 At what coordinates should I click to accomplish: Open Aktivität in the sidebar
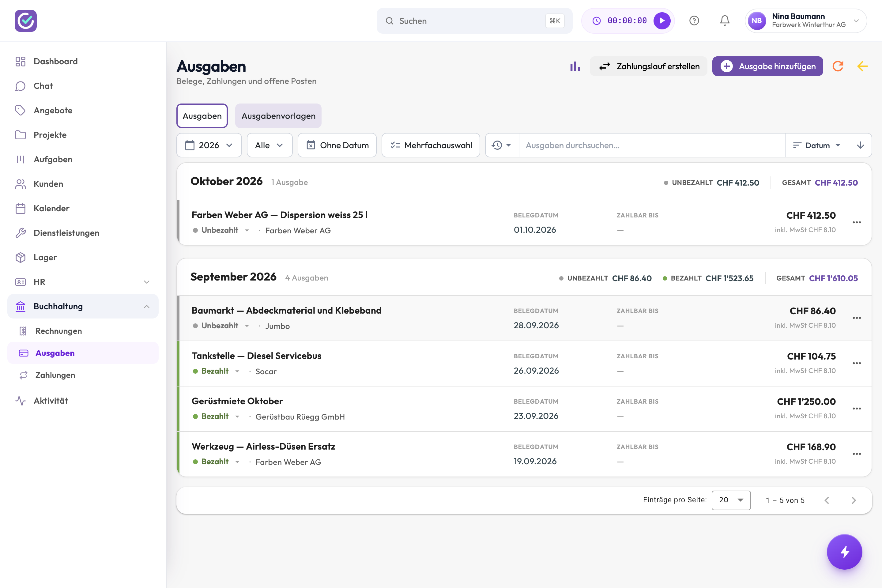tap(83, 401)
